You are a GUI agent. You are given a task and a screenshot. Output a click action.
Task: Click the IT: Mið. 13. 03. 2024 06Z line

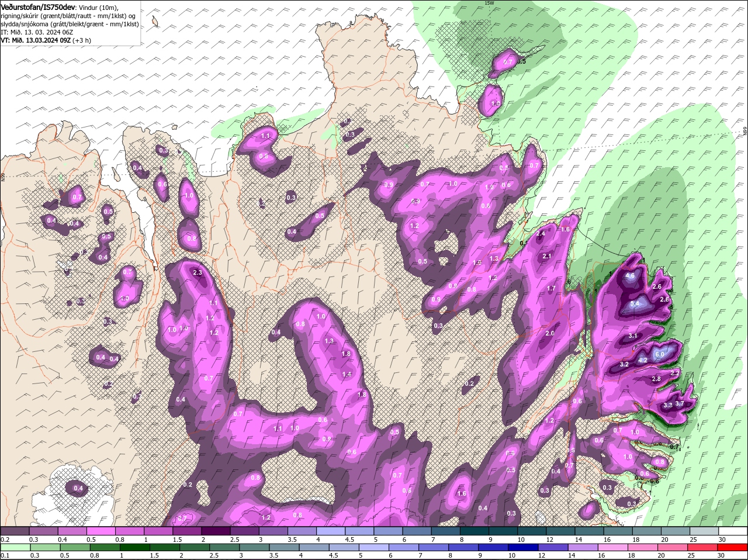point(36,32)
